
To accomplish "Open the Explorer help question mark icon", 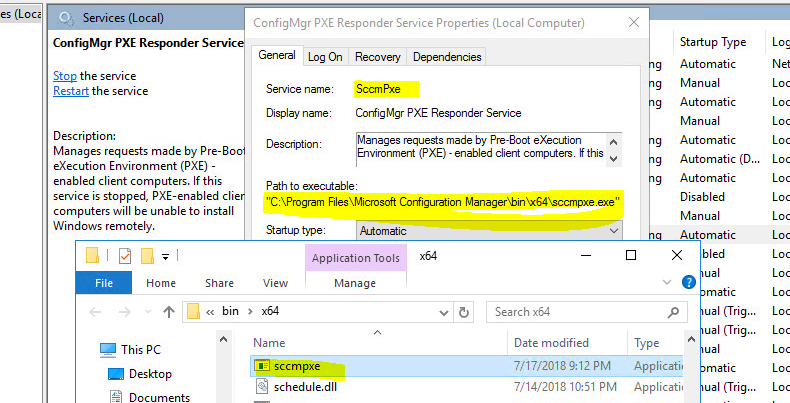I will point(688,282).
